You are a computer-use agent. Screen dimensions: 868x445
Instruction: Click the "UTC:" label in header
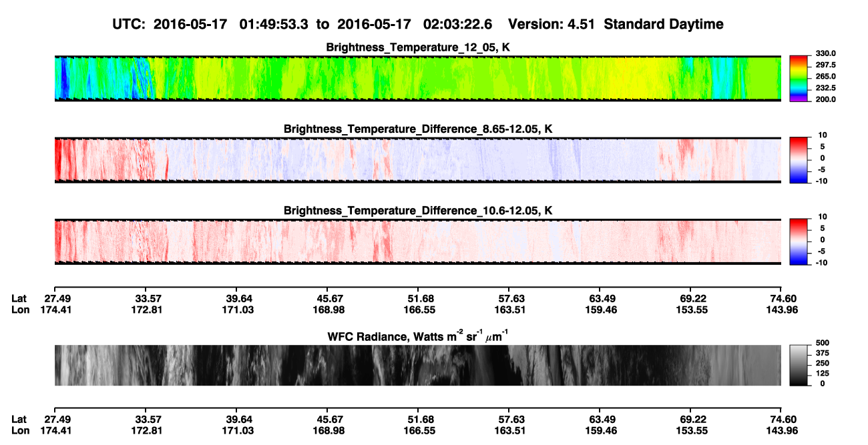[x=130, y=25]
